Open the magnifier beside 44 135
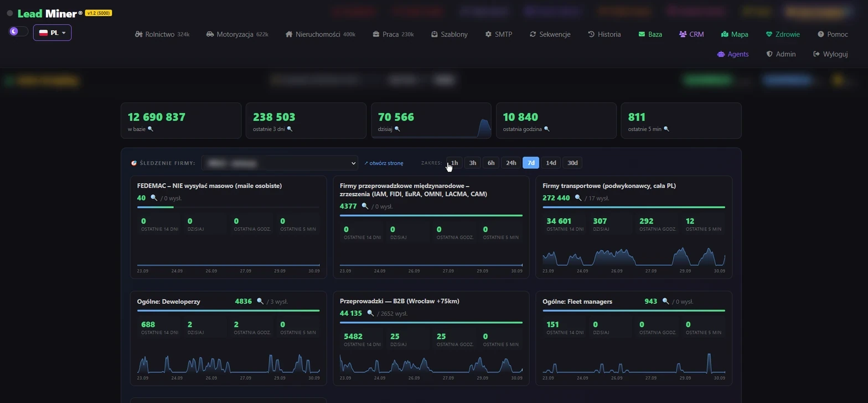Image resolution: width=868 pixels, height=403 pixels. click(370, 313)
